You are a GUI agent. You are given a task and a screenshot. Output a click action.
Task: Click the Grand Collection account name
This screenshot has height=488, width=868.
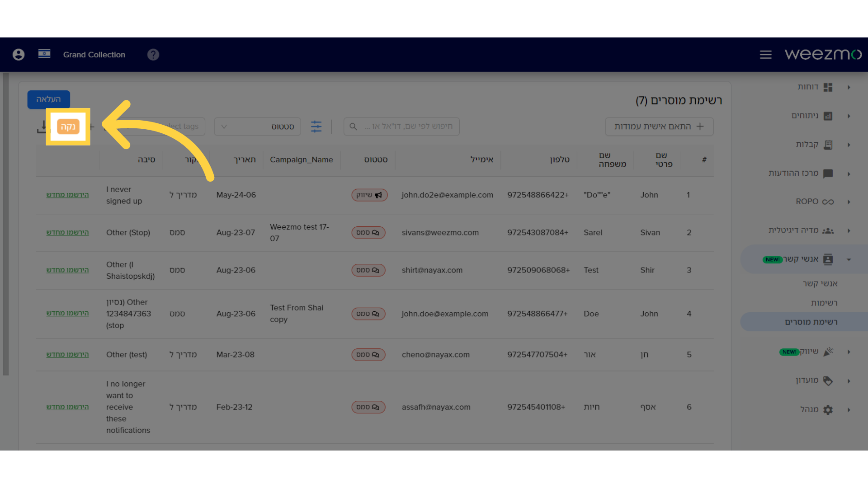tap(94, 55)
